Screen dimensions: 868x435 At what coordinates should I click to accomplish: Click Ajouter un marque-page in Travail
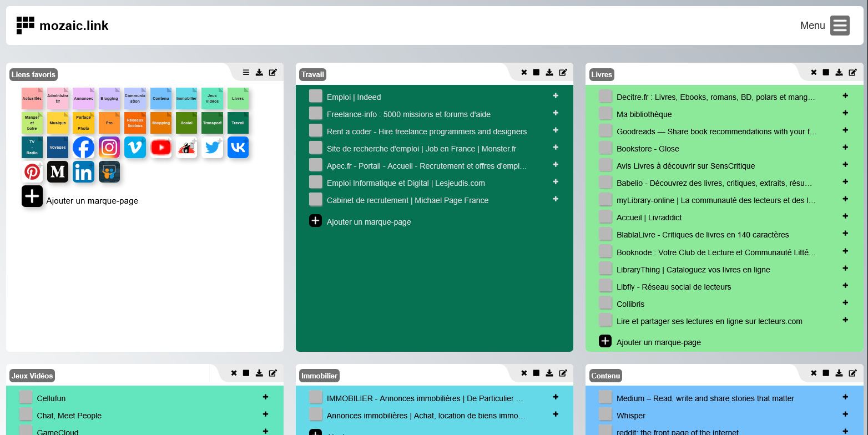(x=369, y=222)
